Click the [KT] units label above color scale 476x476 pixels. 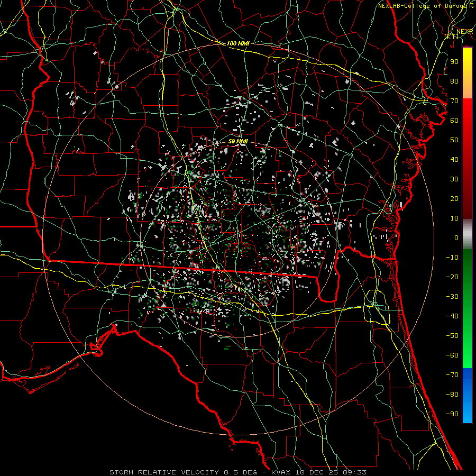(x=452, y=36)
